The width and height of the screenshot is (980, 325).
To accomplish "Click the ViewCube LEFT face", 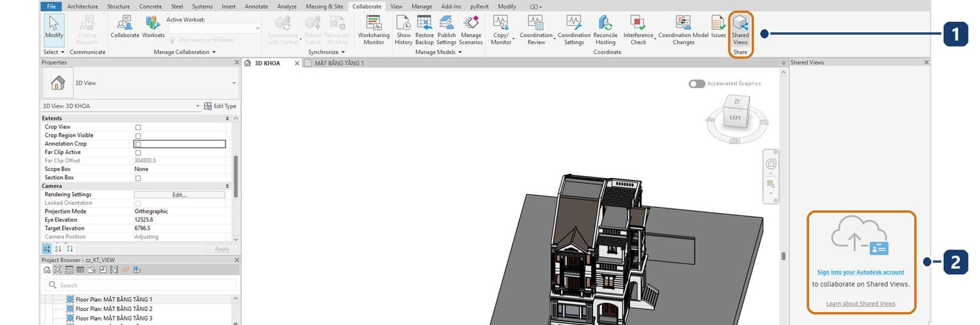I will click(x=735, y=118).
